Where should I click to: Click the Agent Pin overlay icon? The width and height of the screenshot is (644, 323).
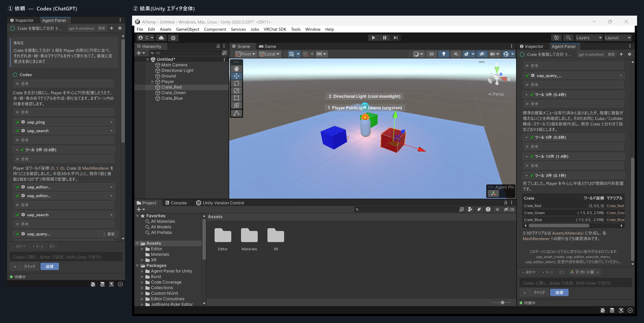(x=493, y=193)
